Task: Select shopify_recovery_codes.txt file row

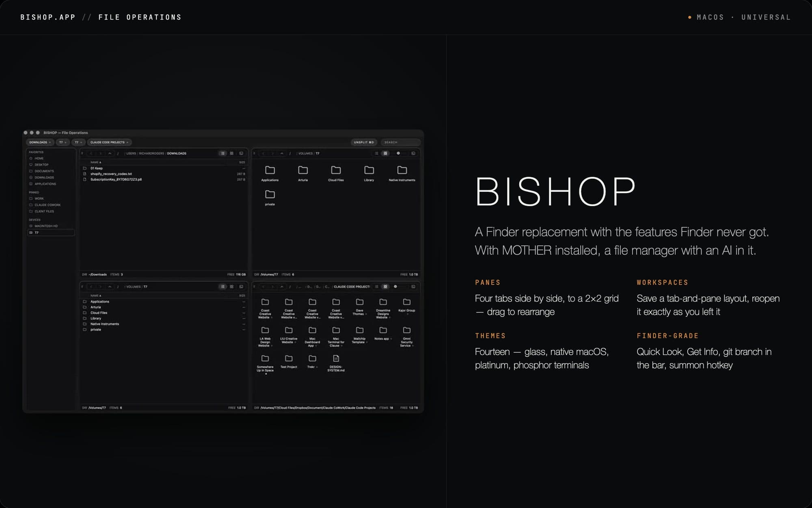Action: pyautogui.click(x=164, y=174)
